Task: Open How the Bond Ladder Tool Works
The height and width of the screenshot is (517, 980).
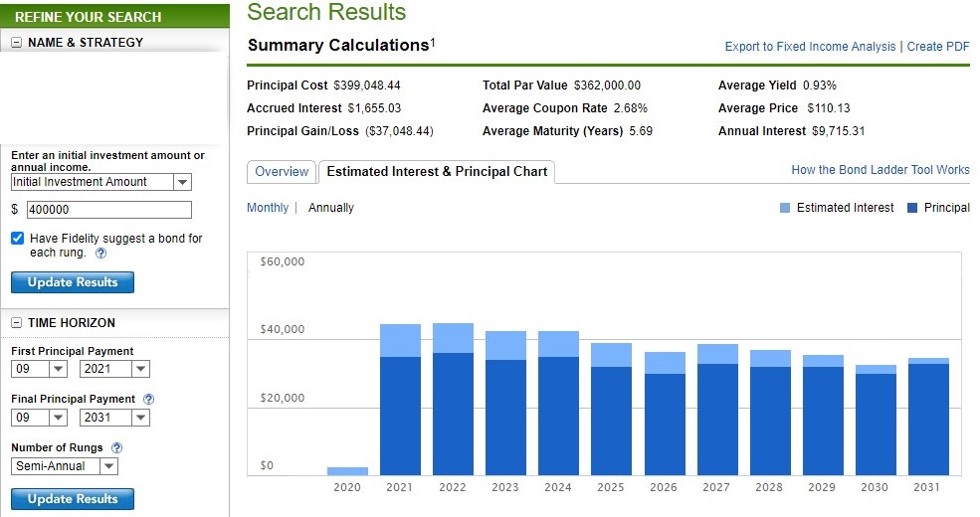Action: click(880, 170)
